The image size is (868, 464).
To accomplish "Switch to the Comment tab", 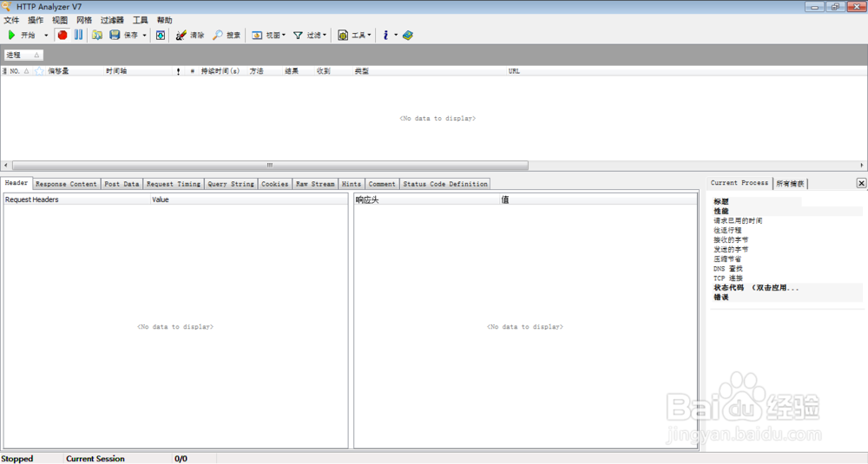I will point(382,184).
